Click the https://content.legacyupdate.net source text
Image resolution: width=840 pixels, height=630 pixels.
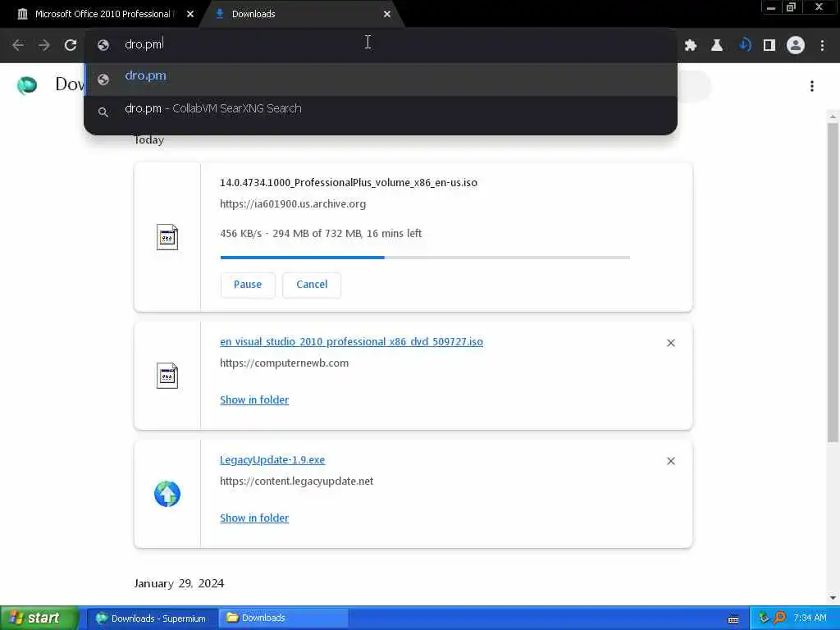pyautogui.click(x=297, y=481)
